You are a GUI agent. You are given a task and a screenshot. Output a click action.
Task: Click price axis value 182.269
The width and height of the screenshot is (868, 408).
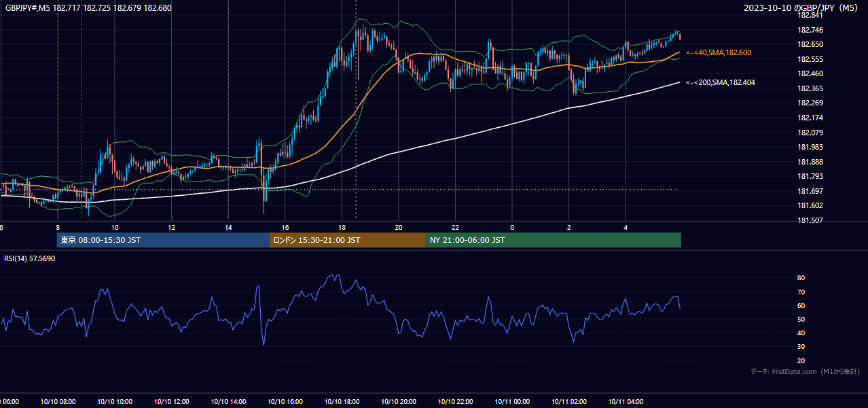(x=810, y=103)
